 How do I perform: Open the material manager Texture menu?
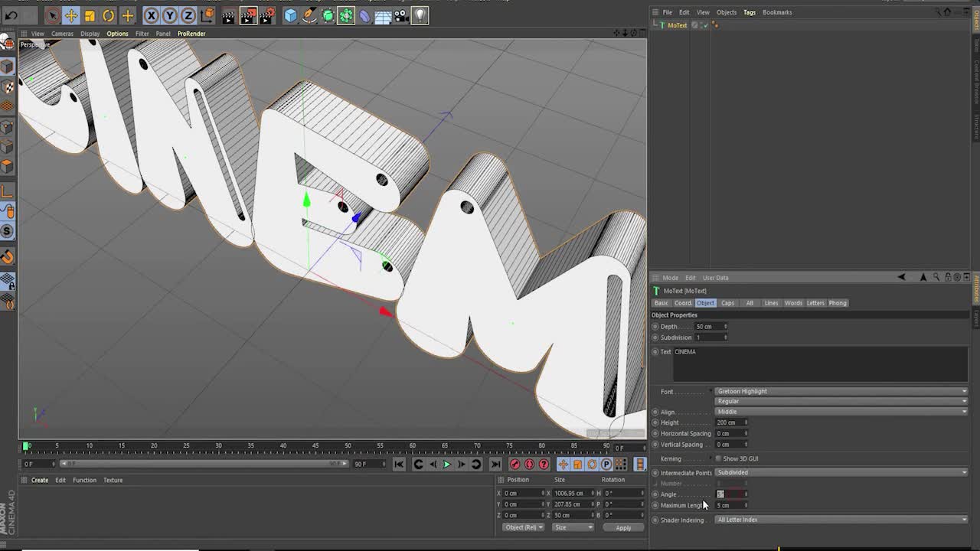point(113,481)
